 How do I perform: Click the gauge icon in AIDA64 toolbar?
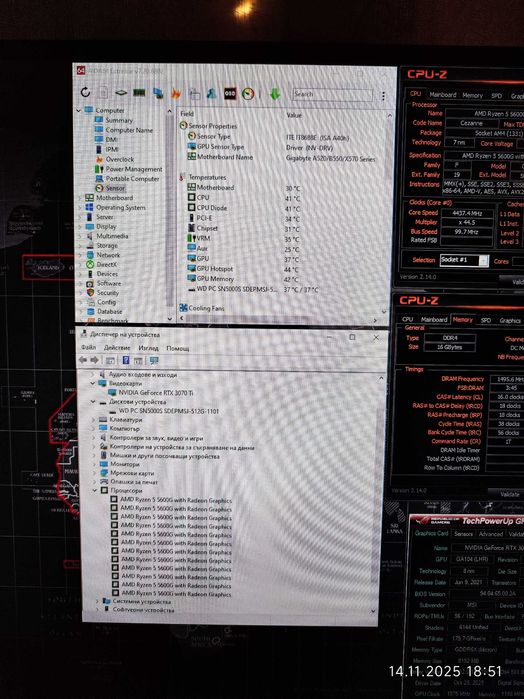coord(248,94)
